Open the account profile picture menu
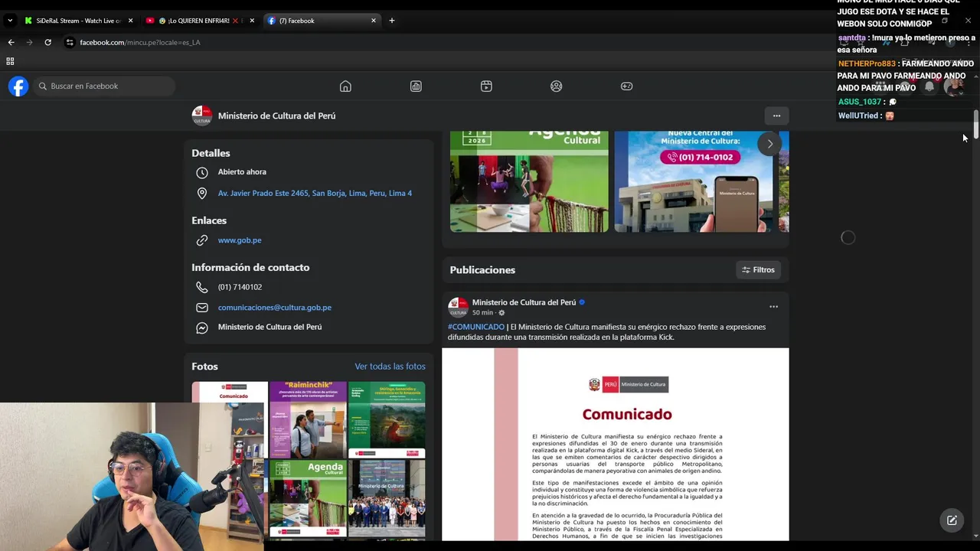Image resolution: width=980 pixels, height=551 pixels. point(955,86)
